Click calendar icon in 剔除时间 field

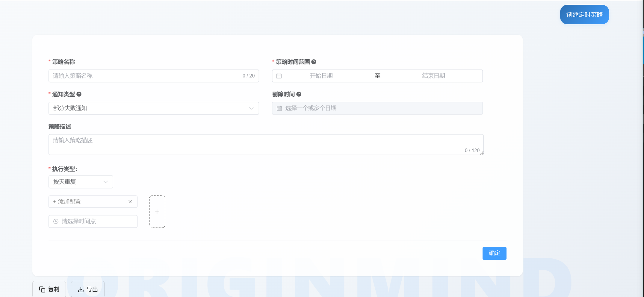pyautogui.click(x=279, y=108)
